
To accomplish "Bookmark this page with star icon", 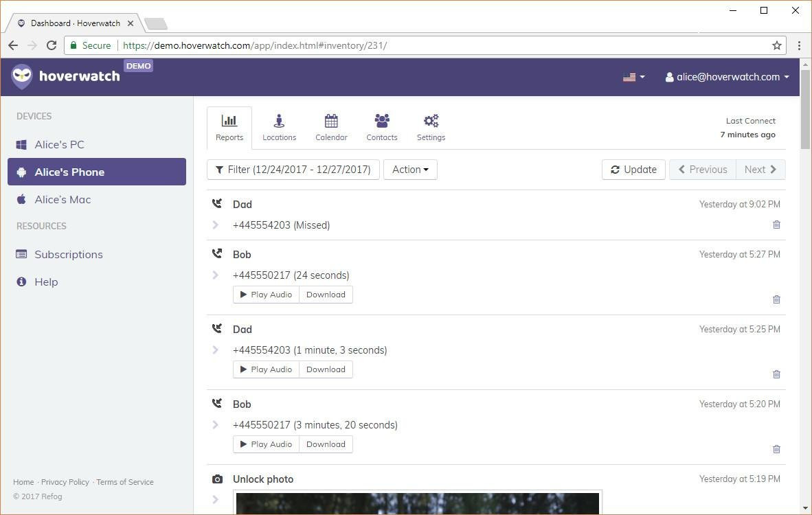I will (777, 45).
